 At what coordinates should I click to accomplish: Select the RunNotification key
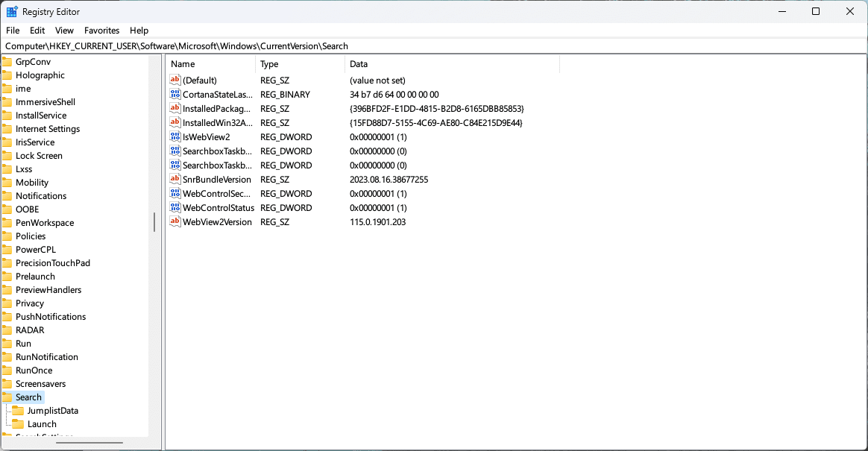(x=47, y=357)
